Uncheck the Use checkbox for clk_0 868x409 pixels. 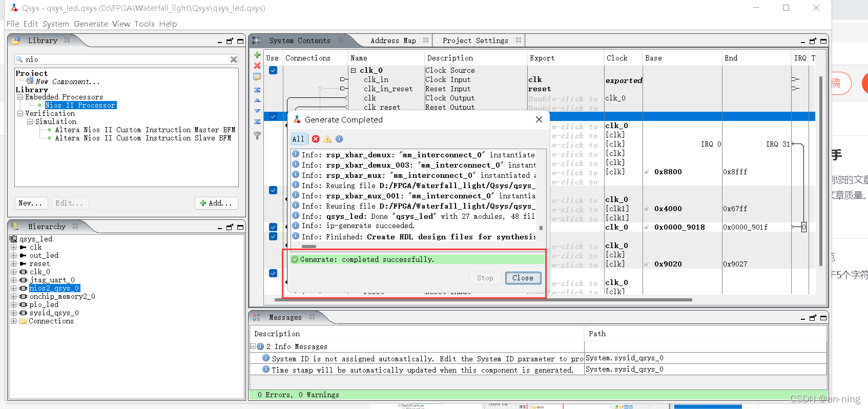click(x=273, y=70)
